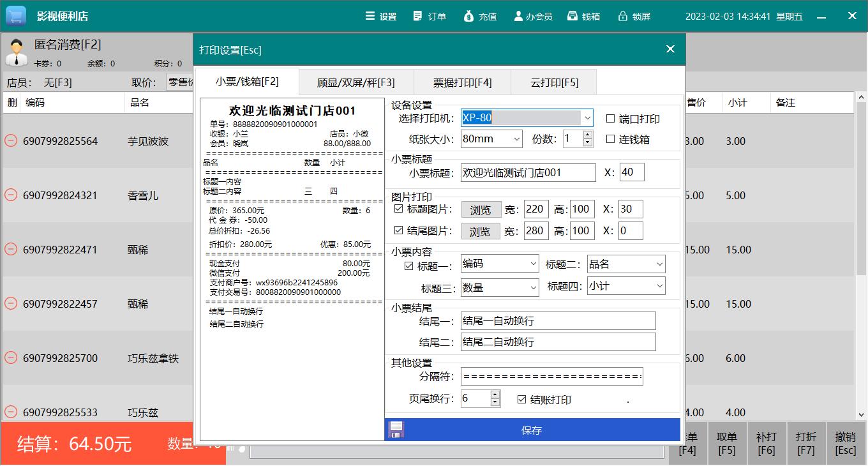
Task: Toggle the 连钱箱 checkbox
Action: pos(610,139)
